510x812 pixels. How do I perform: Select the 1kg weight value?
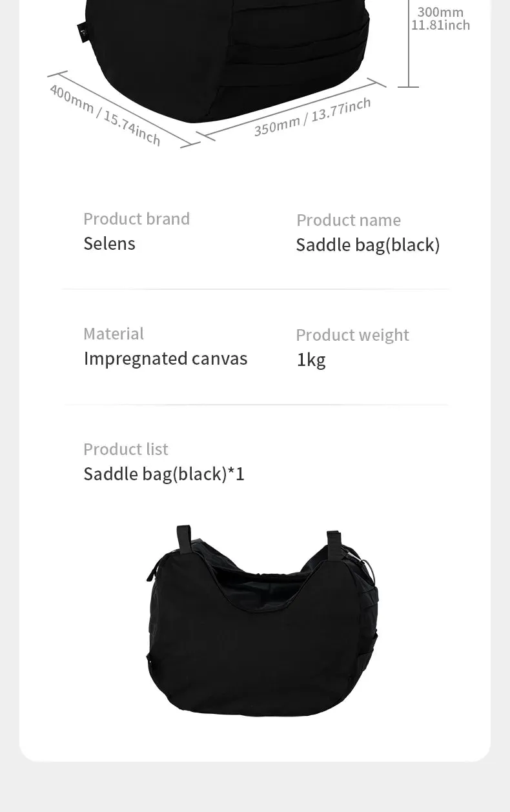[311, 360]
